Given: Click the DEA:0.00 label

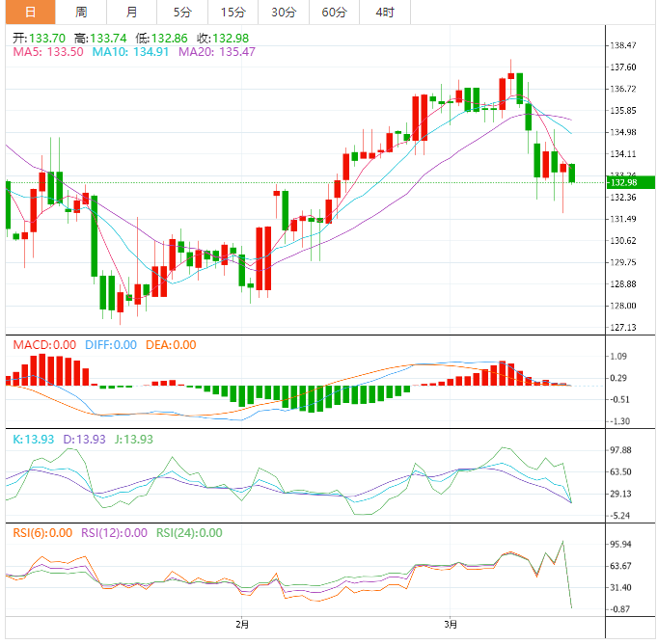Looking at the screenshot, I should click(171, 345).
